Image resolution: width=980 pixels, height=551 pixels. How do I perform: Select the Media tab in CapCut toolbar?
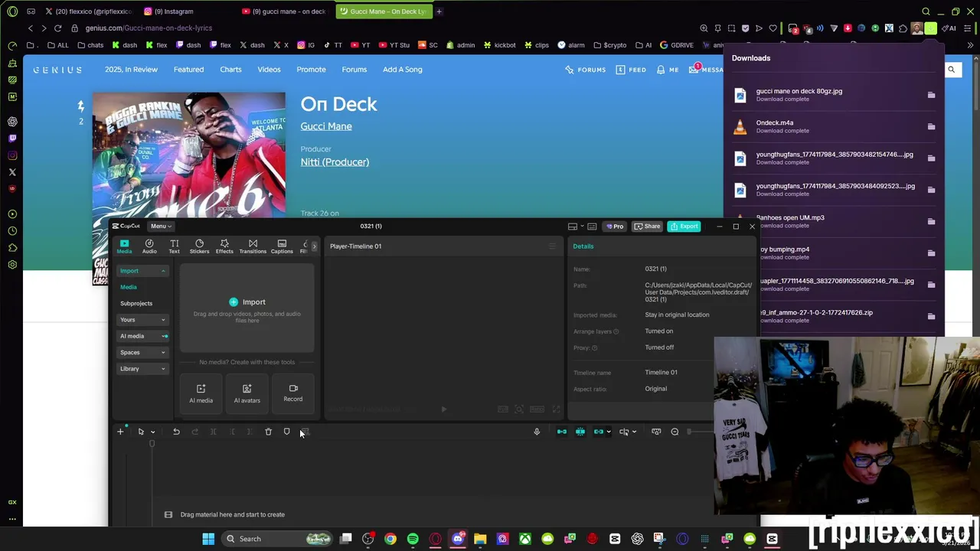pos(124,246)
